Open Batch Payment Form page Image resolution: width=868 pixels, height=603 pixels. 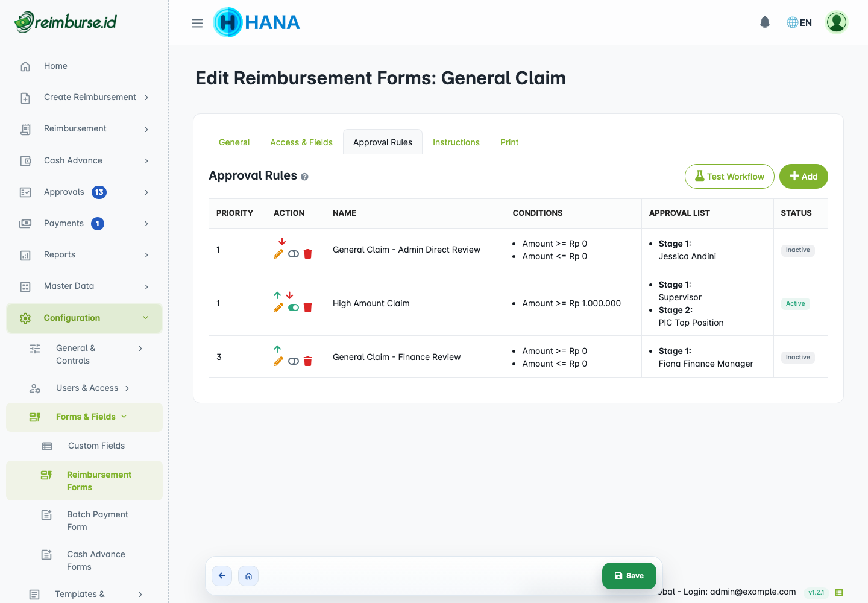tap(84, 520)
